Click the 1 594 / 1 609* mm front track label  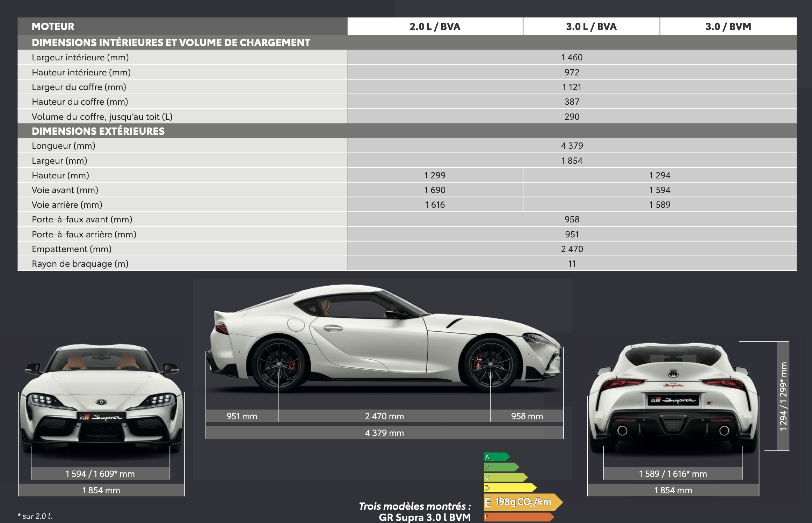click(100, 474)
